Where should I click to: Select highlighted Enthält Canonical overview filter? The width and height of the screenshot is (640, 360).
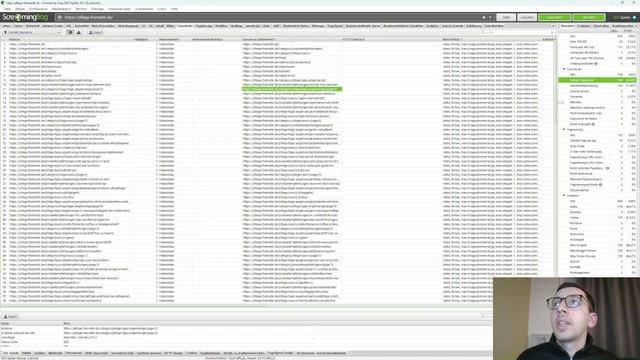tap(597, 80)
